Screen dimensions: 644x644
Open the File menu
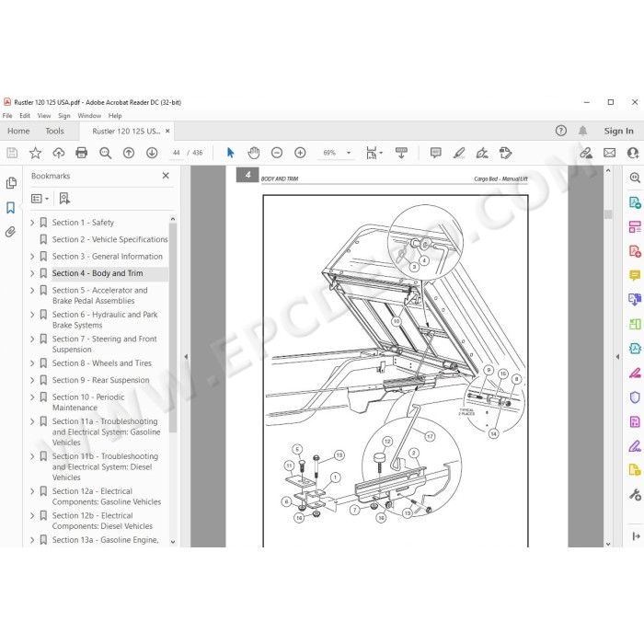7,116
